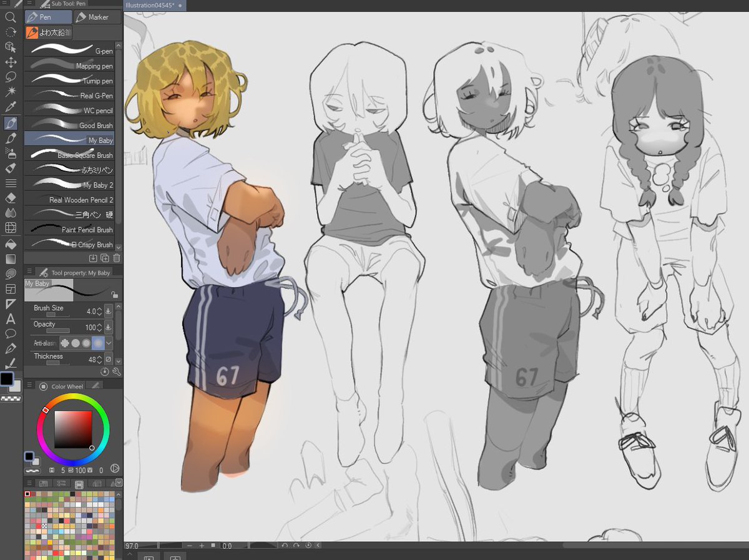The image size is (749, 560).
Task: Select the Text tool
Action: coord(11,318)
